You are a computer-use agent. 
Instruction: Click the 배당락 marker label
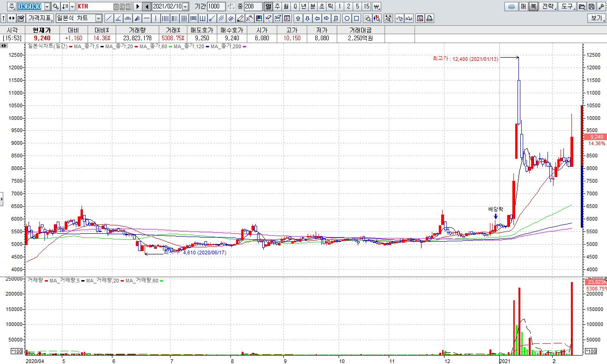[x=495, y=209]
